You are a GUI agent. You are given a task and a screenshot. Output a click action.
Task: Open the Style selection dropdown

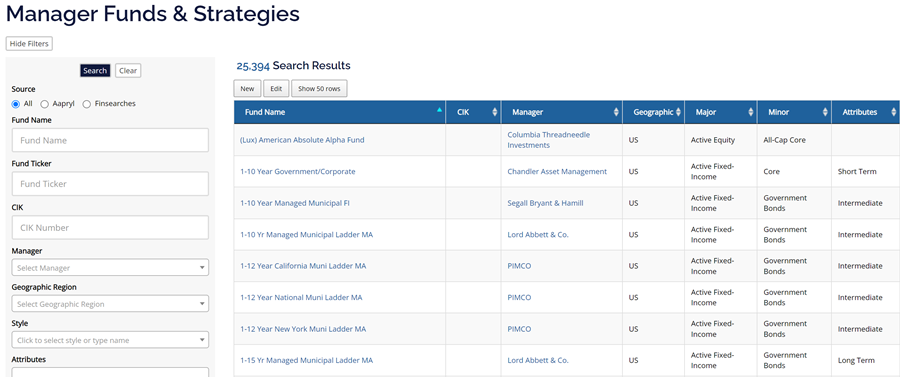tap(110, 340)
